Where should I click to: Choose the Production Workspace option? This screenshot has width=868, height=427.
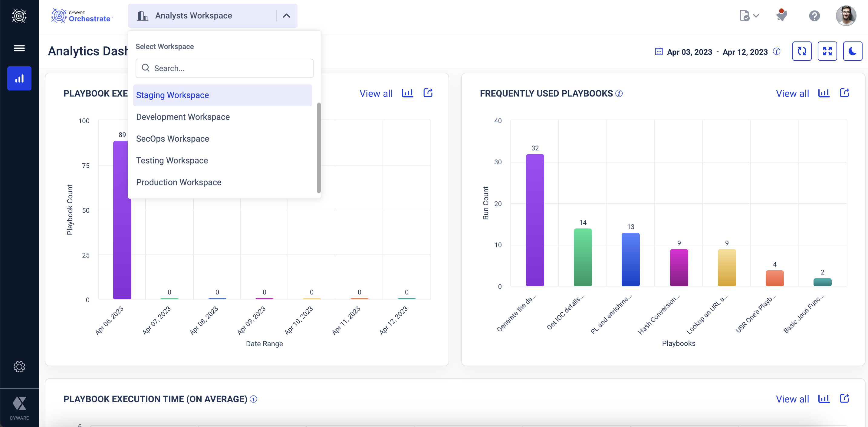[179, 182]
